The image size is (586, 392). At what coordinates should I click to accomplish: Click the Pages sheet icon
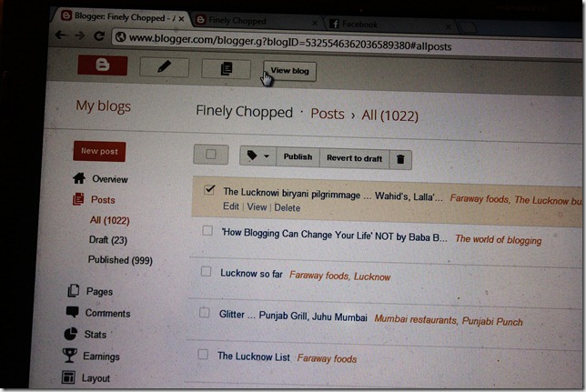[73, 290]
